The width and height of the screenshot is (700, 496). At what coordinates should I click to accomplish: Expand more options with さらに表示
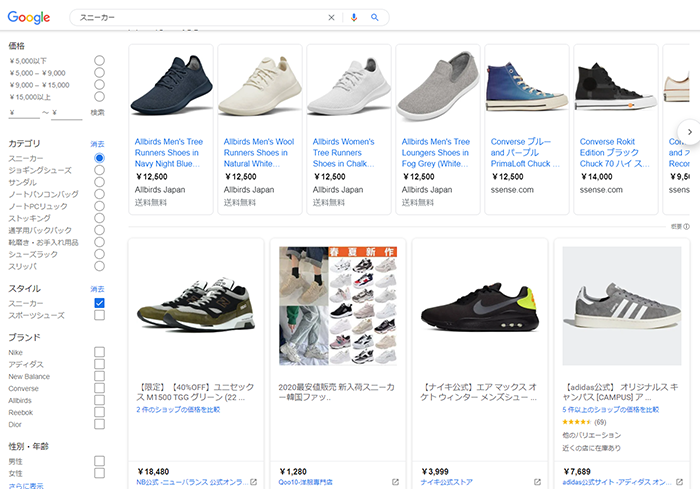click(x=26, y=486)
